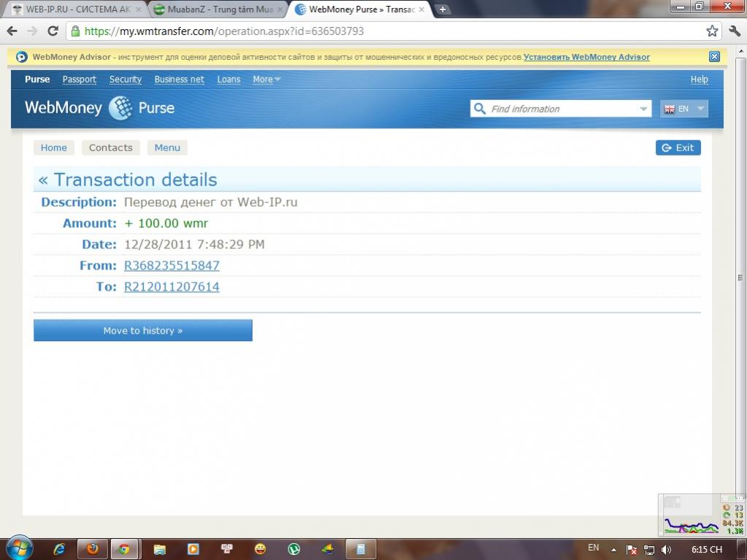
Task: Click the Menu button
Action: pos(167,147)
